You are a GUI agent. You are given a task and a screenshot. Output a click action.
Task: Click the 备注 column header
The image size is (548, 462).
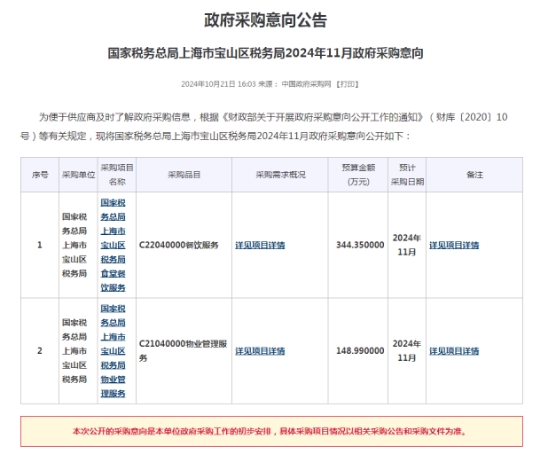[475, 175]
